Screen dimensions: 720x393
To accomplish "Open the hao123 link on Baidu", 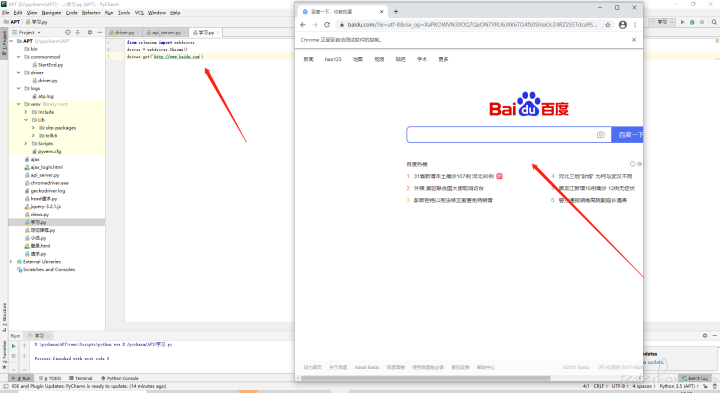I will 333,59.
